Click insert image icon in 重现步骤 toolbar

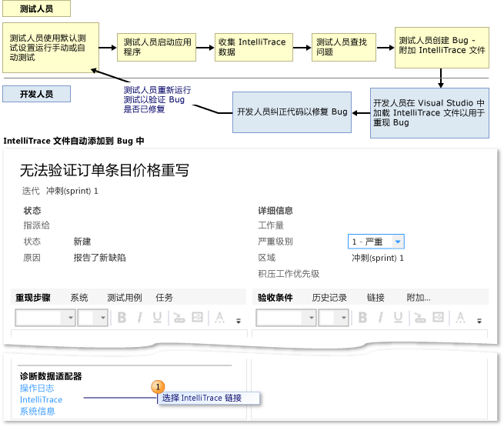click(x=197, y=318)
